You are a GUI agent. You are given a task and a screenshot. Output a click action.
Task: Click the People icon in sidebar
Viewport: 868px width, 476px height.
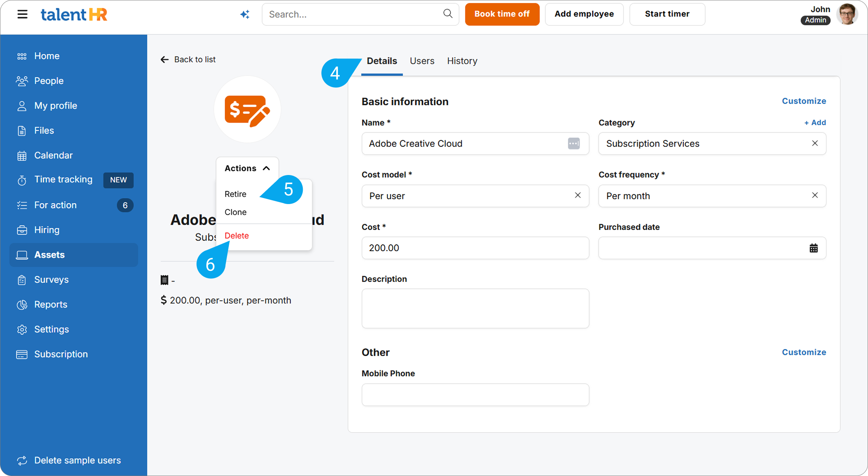pyautogui.click(x=22, y=81)
